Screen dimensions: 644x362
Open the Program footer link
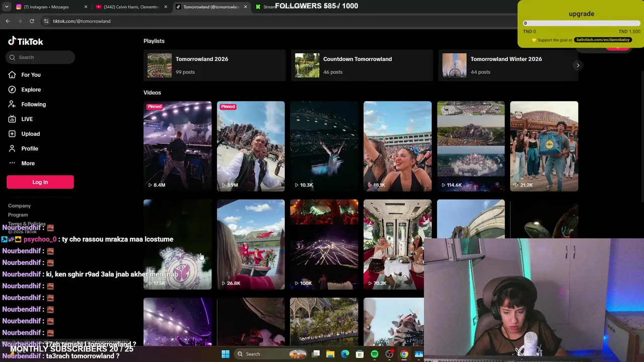(x=18, y=215)
